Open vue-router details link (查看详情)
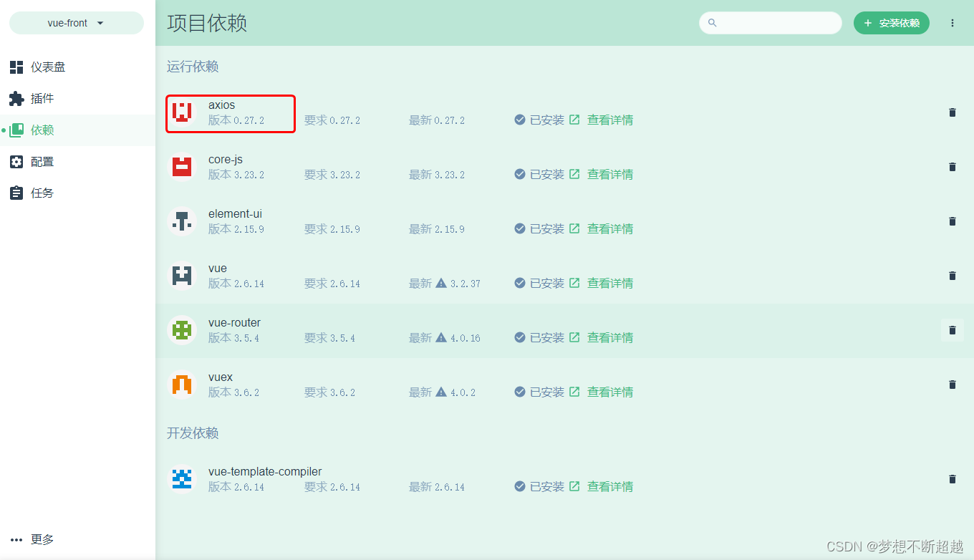This screenshot has width=974, height=560. [x=601, y=338]
